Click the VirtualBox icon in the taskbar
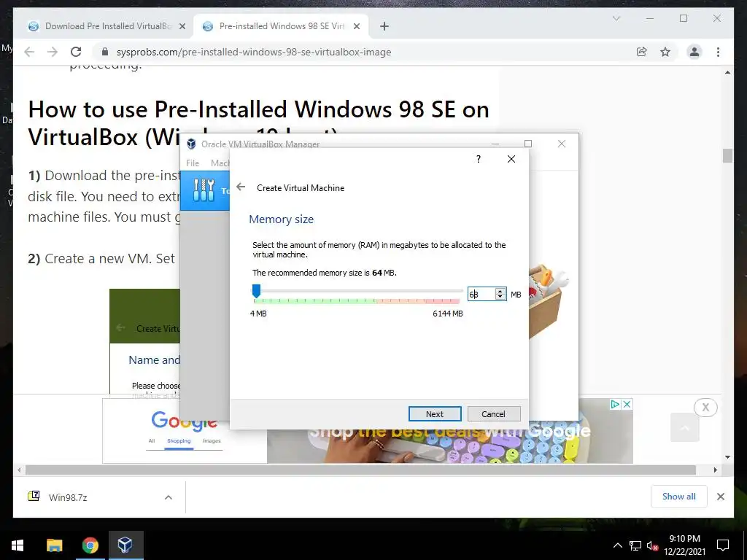The image size is (747, 560). pos(125,545)
